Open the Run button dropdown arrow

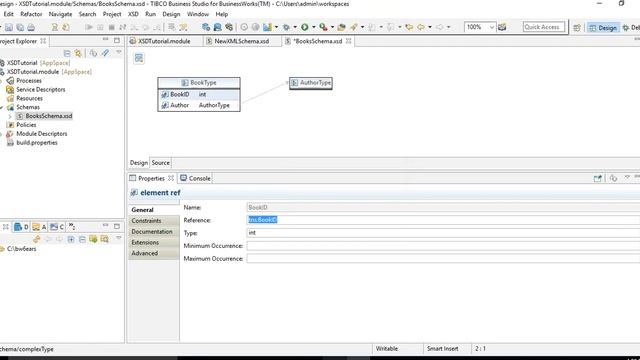(x=313, y=27)
